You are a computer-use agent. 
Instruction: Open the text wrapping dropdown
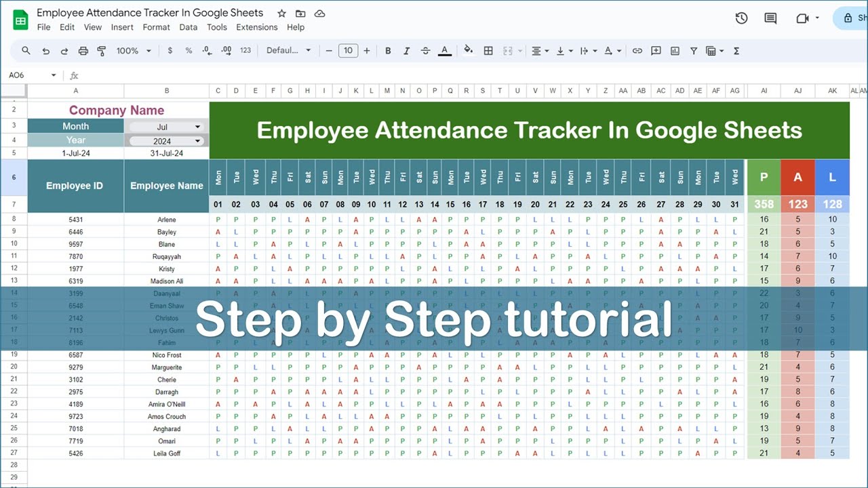(x=588, y=51)
